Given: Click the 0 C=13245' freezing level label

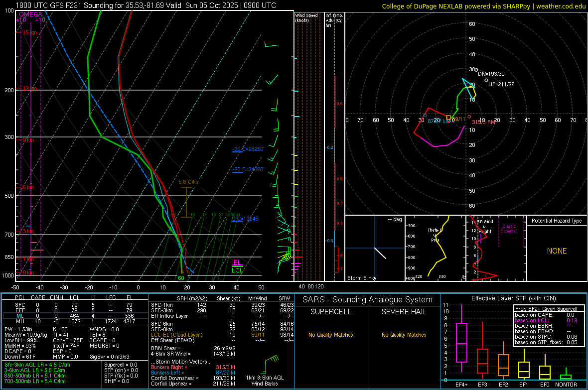Looking at the screenshot, I should pos(246,219).
